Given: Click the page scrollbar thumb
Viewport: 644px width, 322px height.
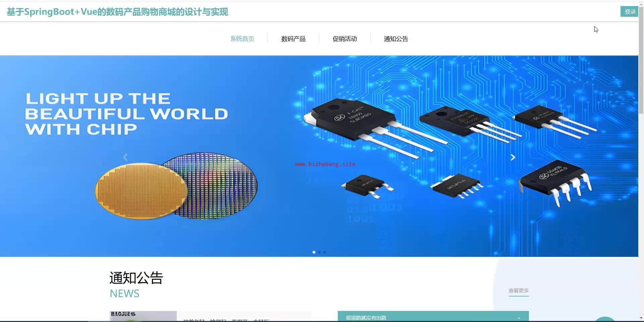Looking at the screenshot, I should point(641,60).
